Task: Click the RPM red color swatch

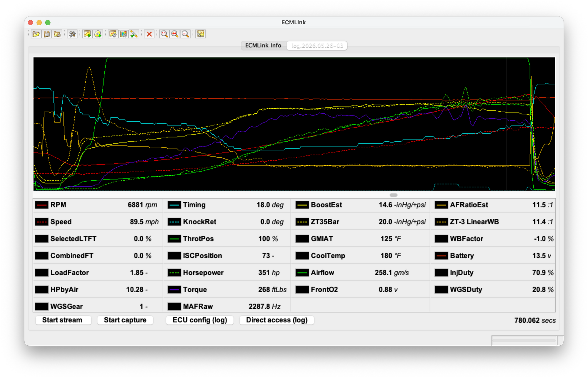Action: pyautogui.click(x=41, y=205)
